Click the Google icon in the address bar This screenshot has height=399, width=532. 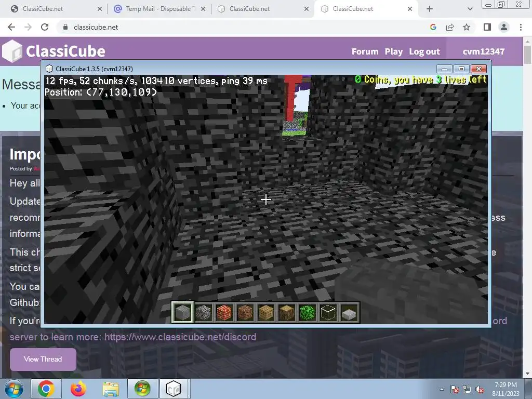click(x=433, y=27)
